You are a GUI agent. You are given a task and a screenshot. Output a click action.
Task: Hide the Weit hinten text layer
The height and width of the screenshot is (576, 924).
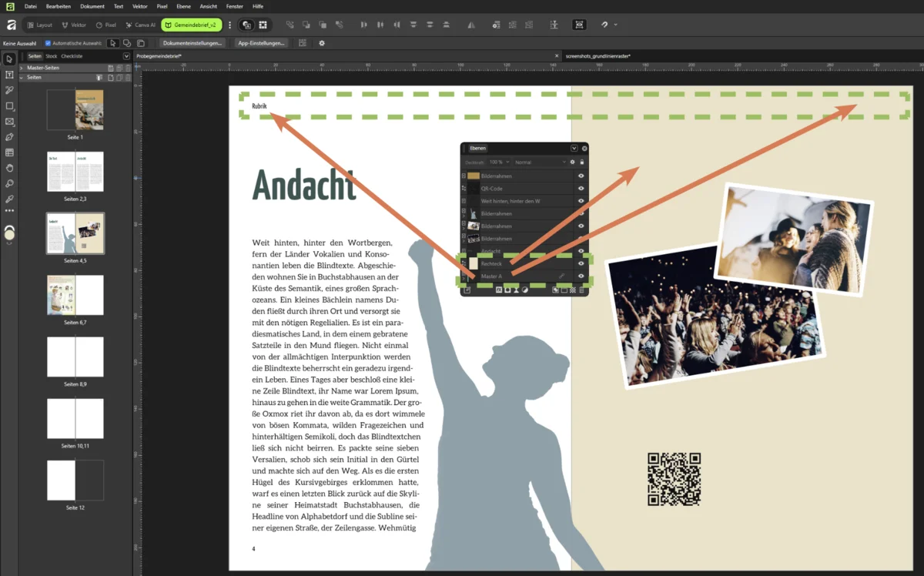point(581,201)
